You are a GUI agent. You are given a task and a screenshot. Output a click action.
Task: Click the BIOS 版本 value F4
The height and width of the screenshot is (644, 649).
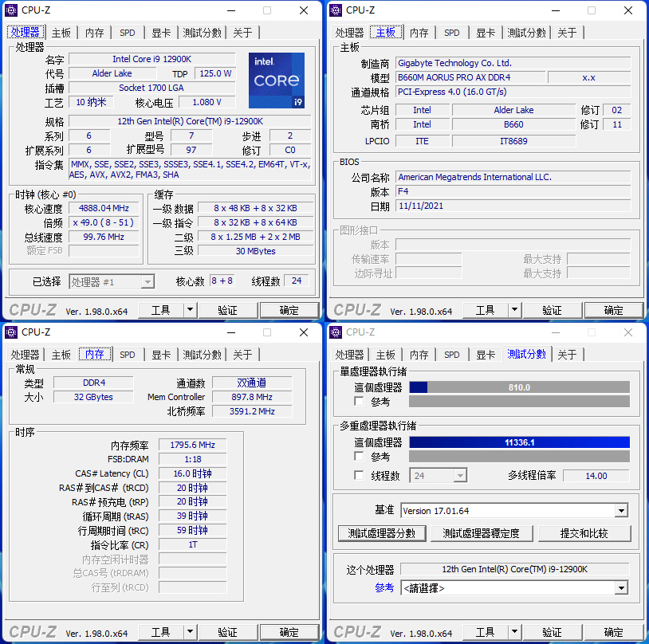[513, 191]
